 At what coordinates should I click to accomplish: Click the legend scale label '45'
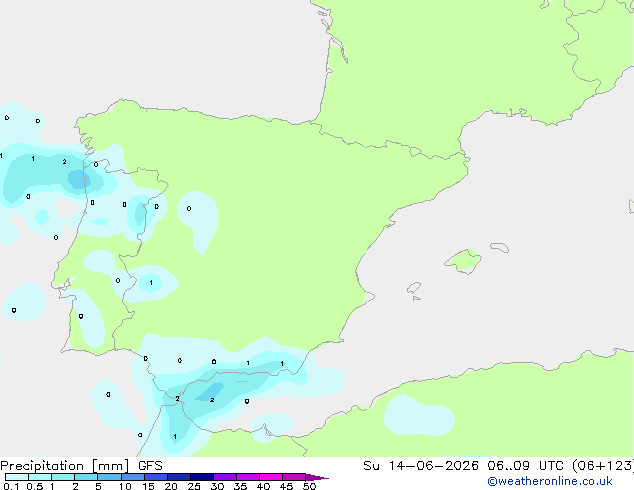point(286,486)
